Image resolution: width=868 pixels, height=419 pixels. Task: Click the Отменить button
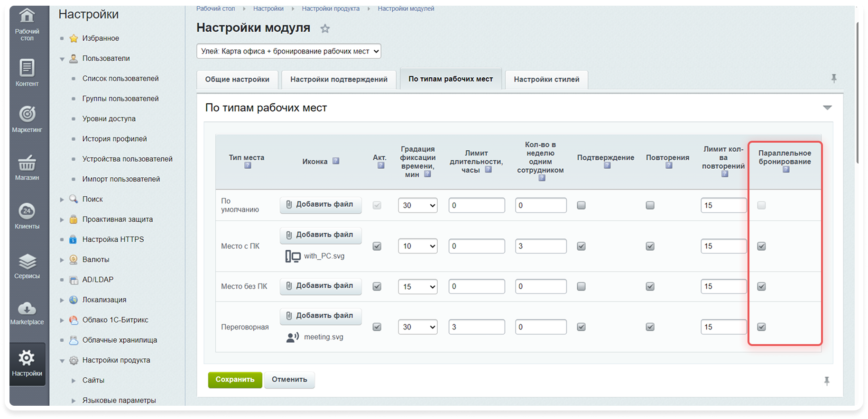click(x=289, y=380)
